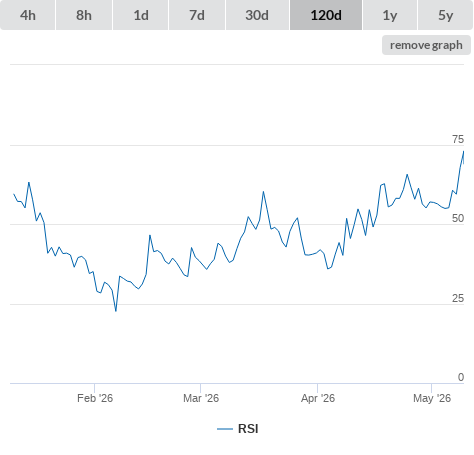Select the active 120d tab
This screenshot has width=474, height=455.
tap(326, 15)
